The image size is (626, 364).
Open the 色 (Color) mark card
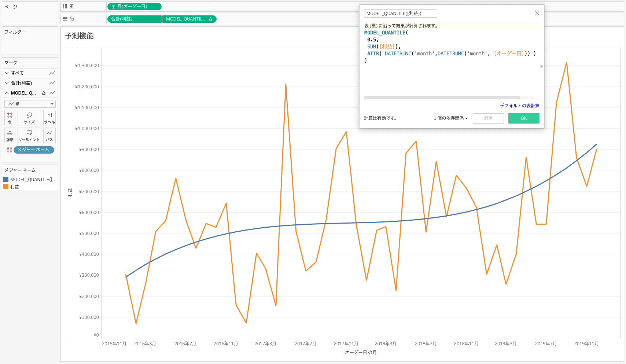tap(10, 118)
